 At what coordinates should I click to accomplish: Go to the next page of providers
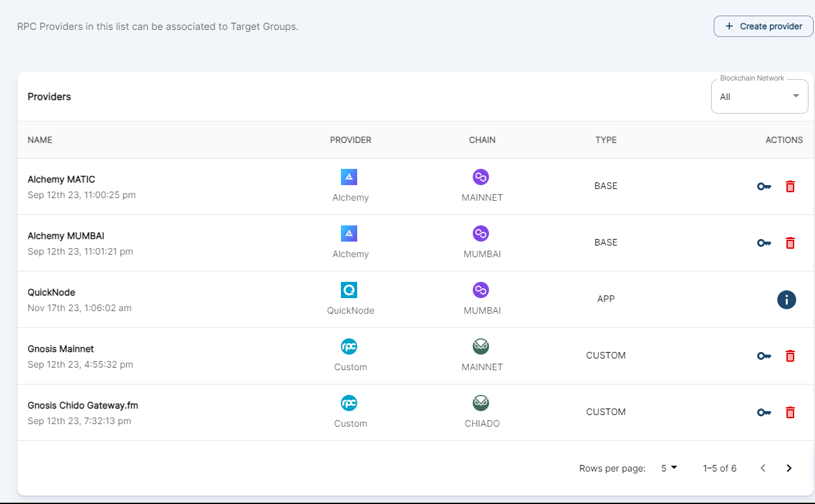[789, 468]
